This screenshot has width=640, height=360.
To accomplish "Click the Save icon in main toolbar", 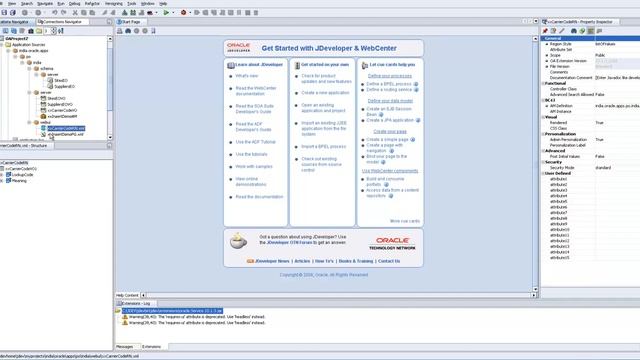I will (x=4, y=13).
